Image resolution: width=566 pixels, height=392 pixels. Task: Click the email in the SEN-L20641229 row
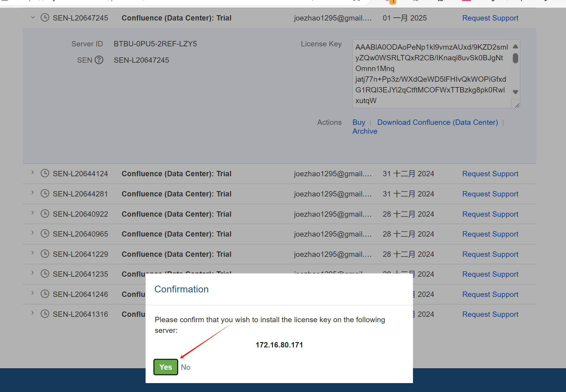333,254
